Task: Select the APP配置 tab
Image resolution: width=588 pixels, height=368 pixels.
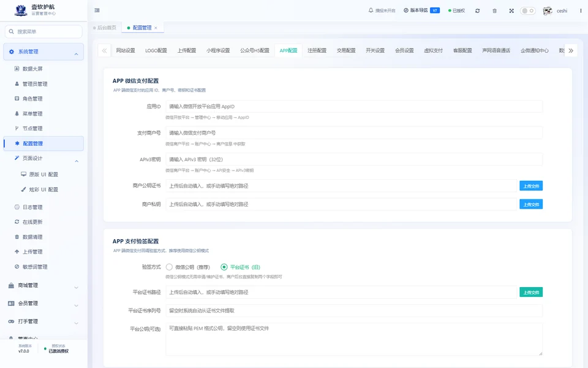Action: [x=288, y=50]
